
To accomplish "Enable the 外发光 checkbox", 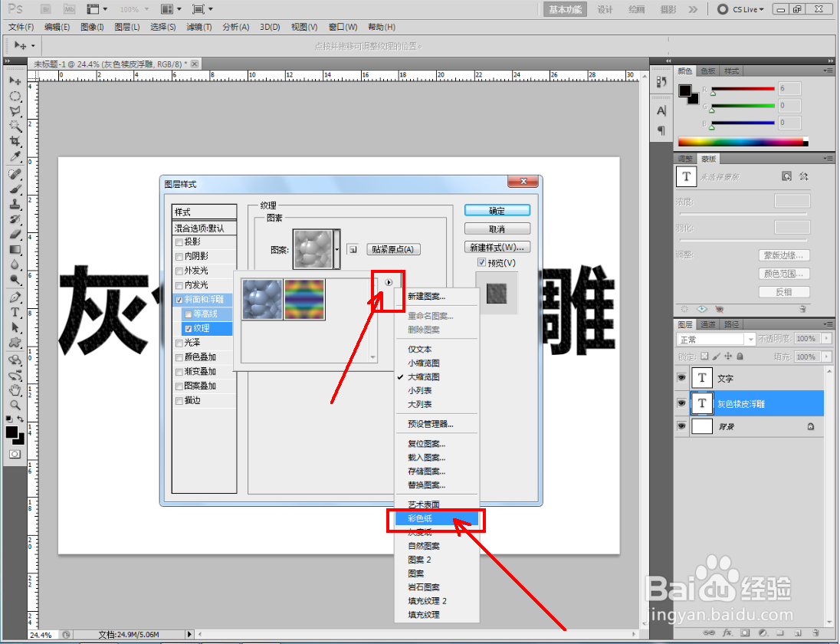I will click(x=179, y=271).
